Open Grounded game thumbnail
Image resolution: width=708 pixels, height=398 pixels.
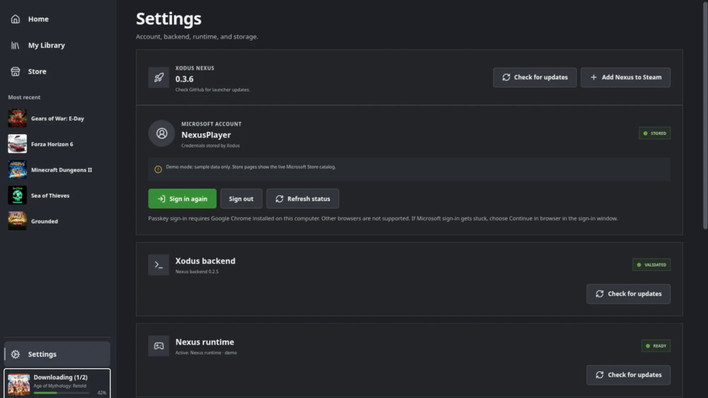(17, 221)
